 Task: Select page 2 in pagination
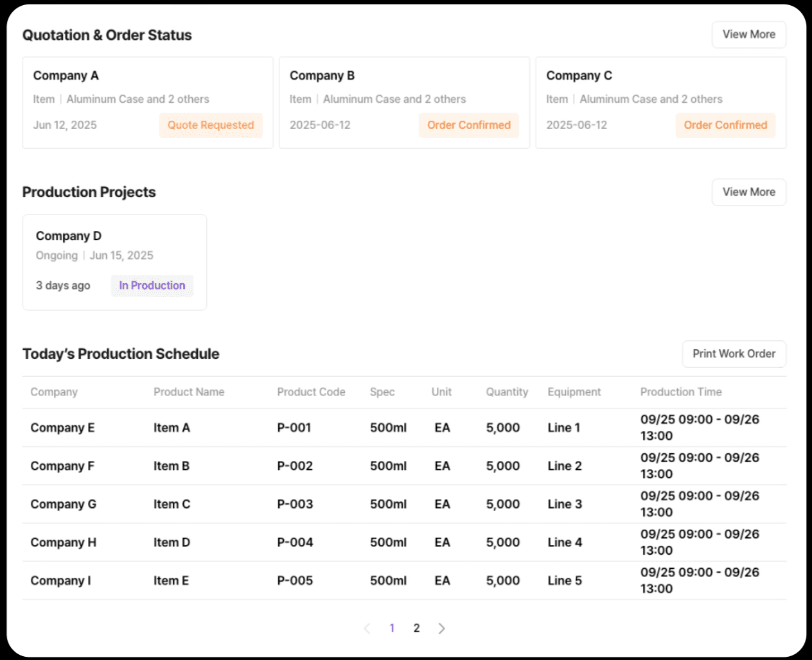click(x=416, y=629)
